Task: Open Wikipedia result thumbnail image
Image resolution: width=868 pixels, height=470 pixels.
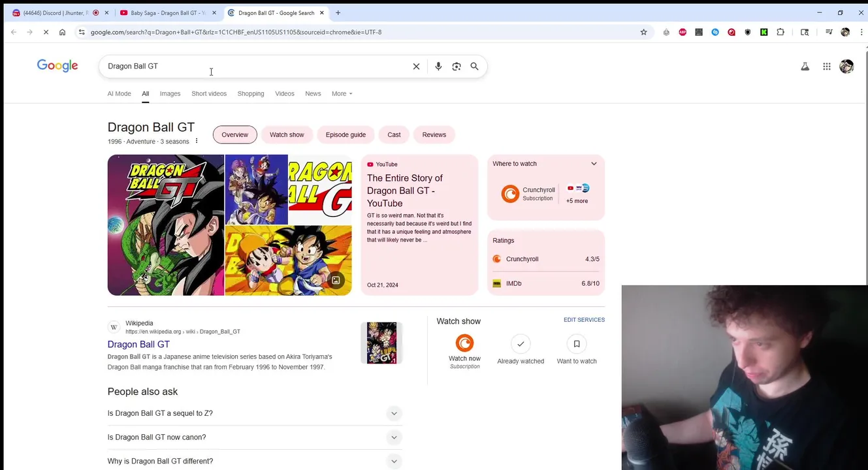Action: [381, 343]
